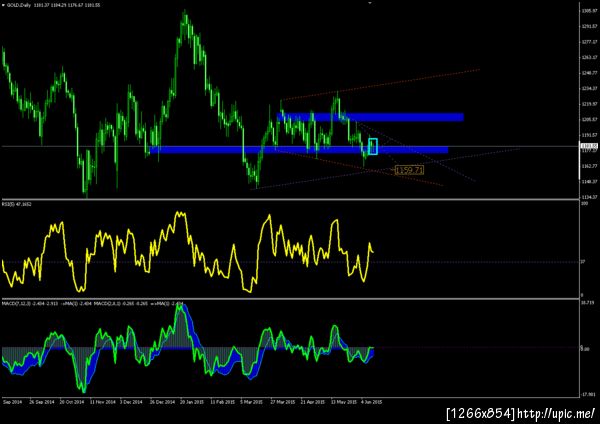This screenshot has width=600, height=424.
Task: Click the '3 Dec 2014' date label
Action: pyautogui.click(x=131, y=402)
